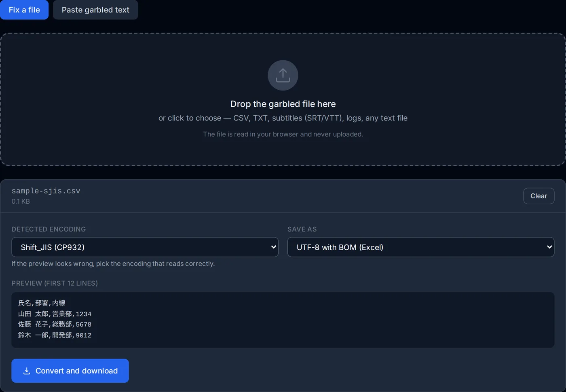Click the preview line containing 5678
This screenshot has width=566, height=392.
(55, 325)
